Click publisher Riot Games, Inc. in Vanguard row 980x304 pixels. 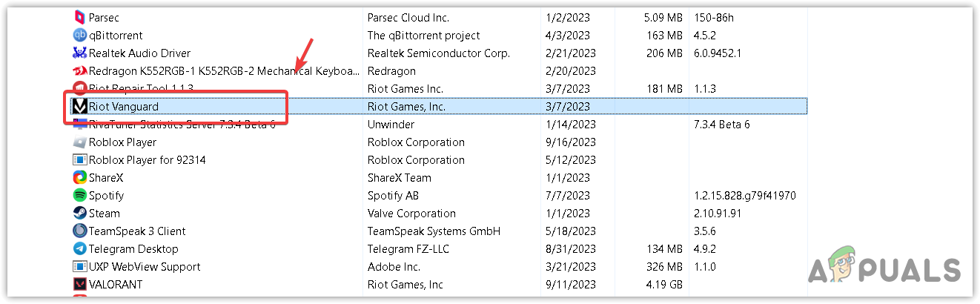click(406, 107)
